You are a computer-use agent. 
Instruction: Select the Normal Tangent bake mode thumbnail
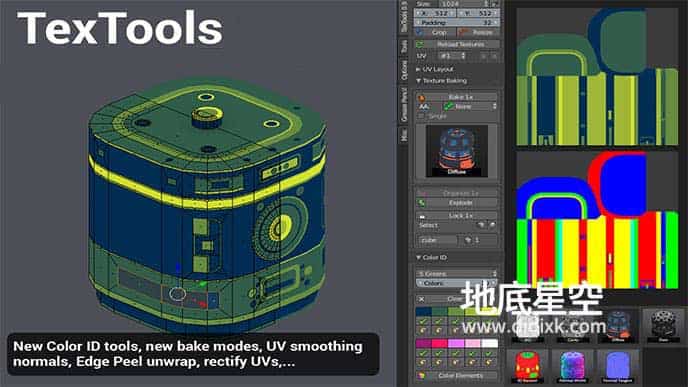[x=618, y=366]
